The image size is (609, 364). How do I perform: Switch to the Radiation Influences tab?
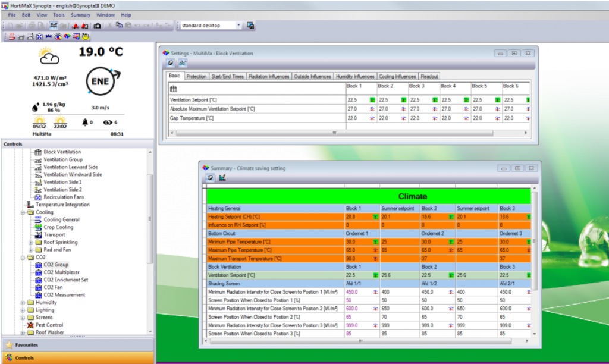pyautogui.click(x=269, y=77)
